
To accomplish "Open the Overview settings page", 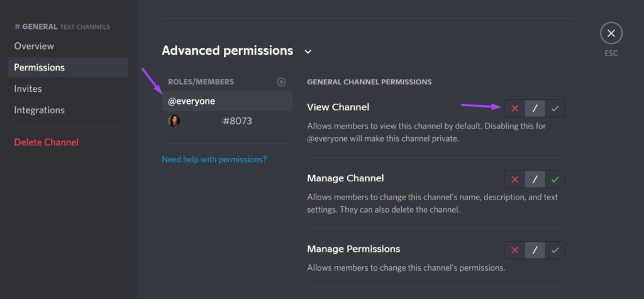I will (x=34, y=46).
